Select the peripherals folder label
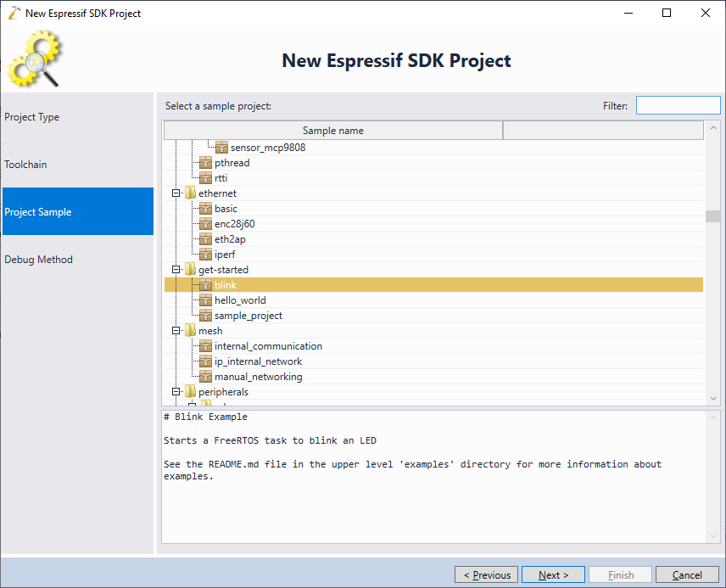This screenshot has width=726, height=588. 223,393
